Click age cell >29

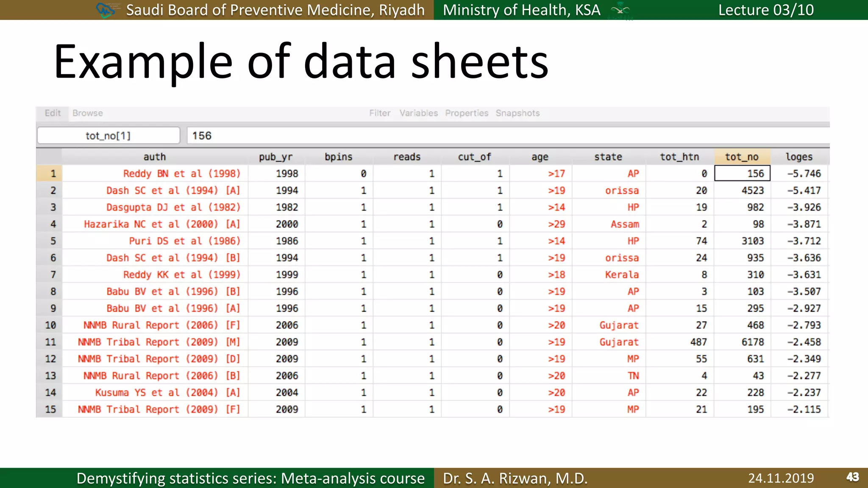coord(540,224)
